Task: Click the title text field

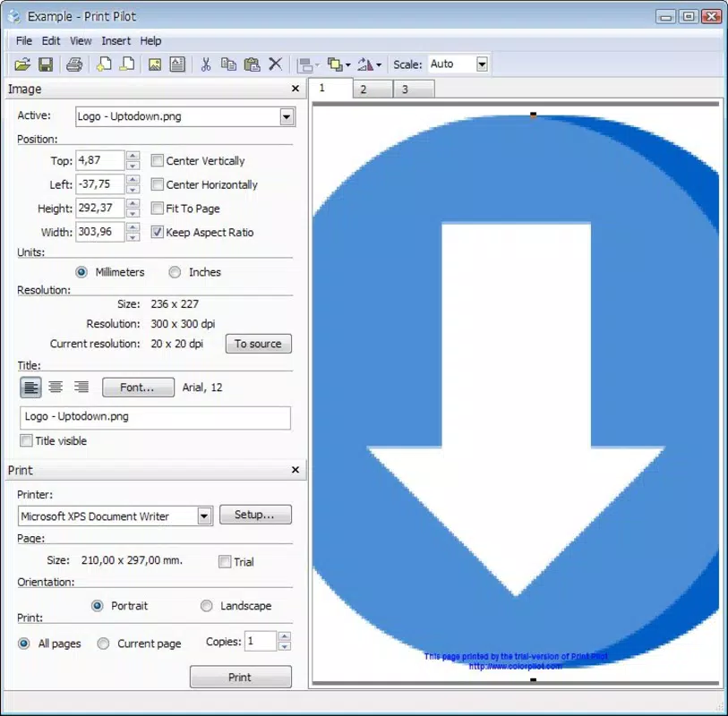Action: coord(155,418)
